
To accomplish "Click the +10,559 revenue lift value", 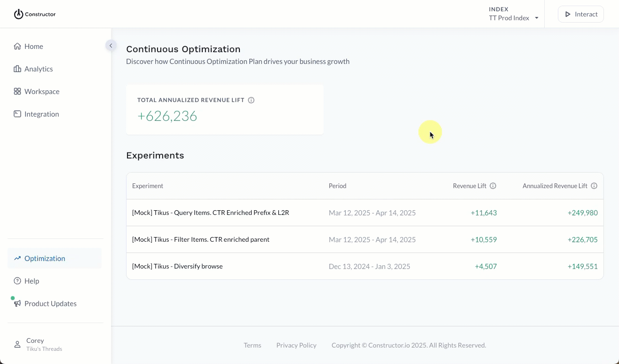I will pos(484,239).
